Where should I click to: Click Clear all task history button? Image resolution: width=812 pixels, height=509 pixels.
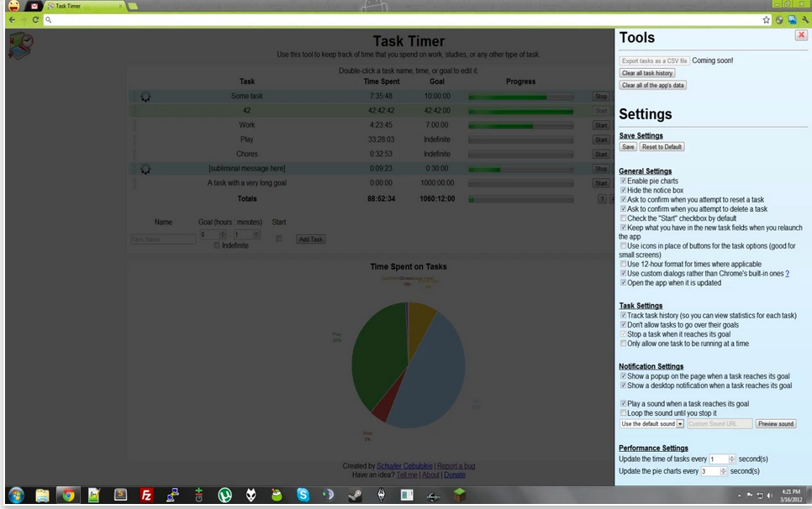click(647, 73)
